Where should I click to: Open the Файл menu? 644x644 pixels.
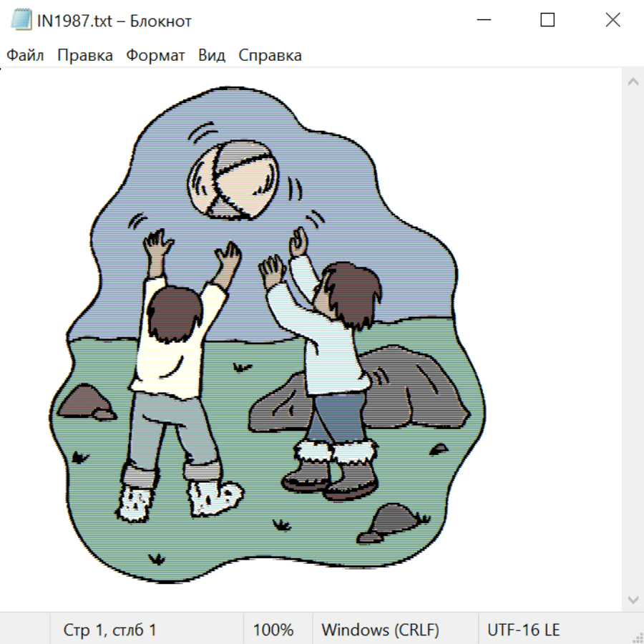(x=25, y=55)
